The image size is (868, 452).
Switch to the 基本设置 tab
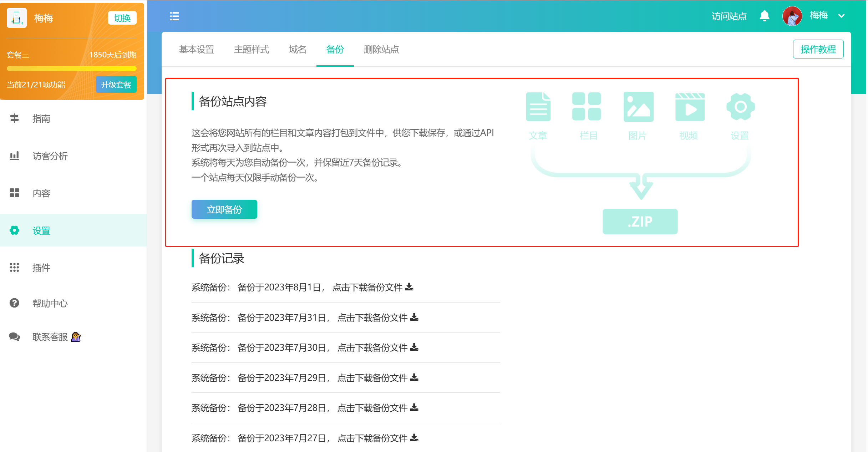click(x=197, y=49)
